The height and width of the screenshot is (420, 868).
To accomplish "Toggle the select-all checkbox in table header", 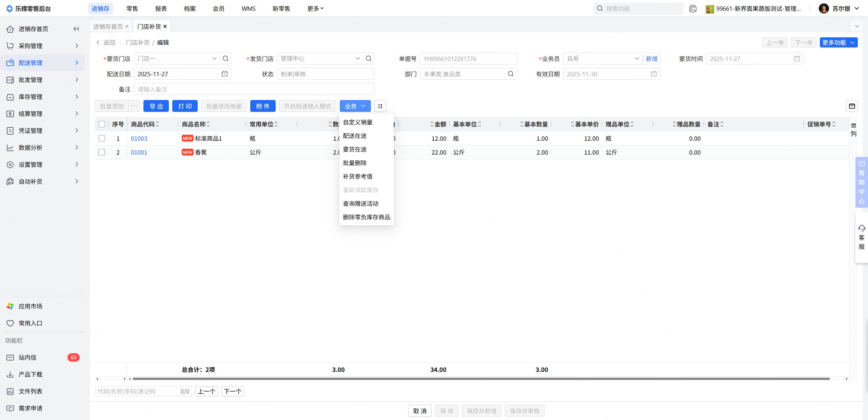I will click(102, 124).
